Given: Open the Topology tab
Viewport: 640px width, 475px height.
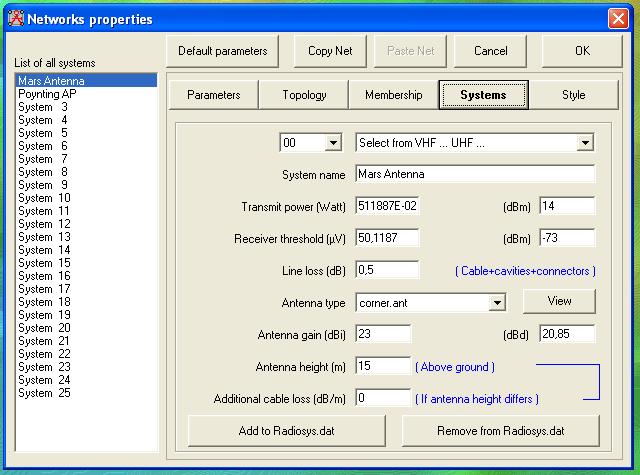Looking at the screenshot, I should (304, 95).
